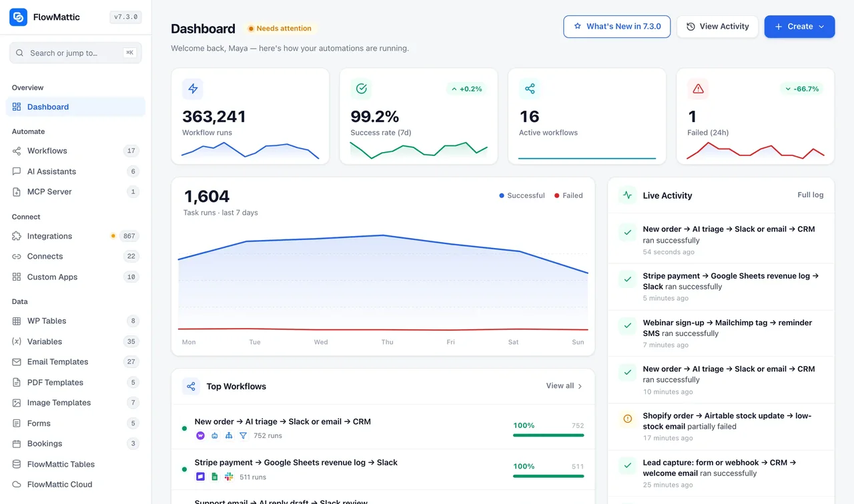
Task: Open Dashboard in the sidebar
Action: 75,107
